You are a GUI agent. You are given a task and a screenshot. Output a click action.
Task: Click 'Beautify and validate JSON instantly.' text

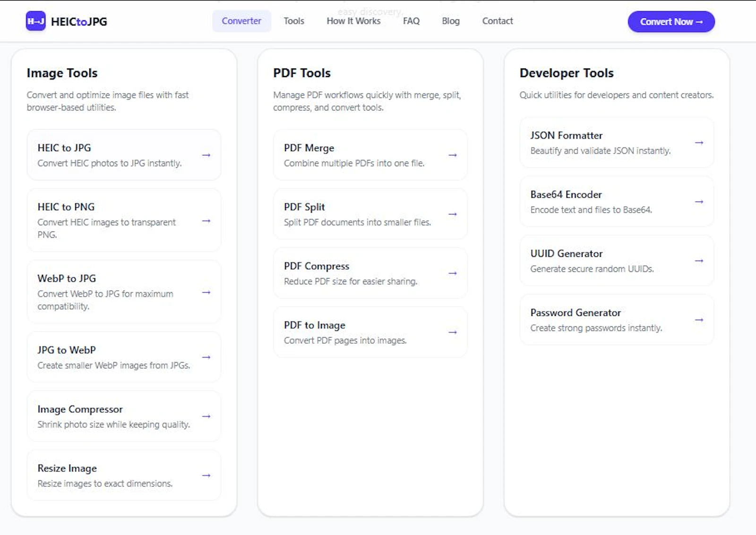point(601,151)
